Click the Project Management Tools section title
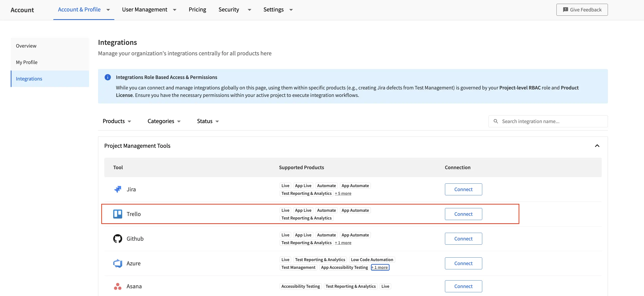 (x=137, y=146)
